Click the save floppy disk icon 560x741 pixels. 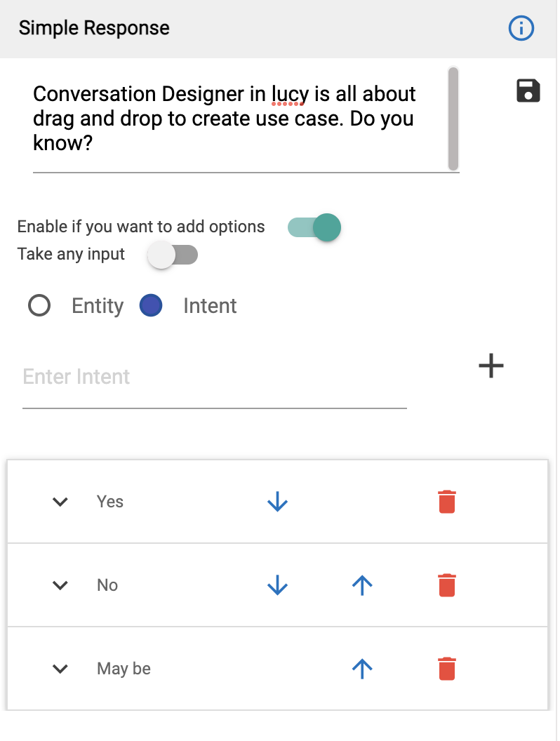tap(528, 91)
